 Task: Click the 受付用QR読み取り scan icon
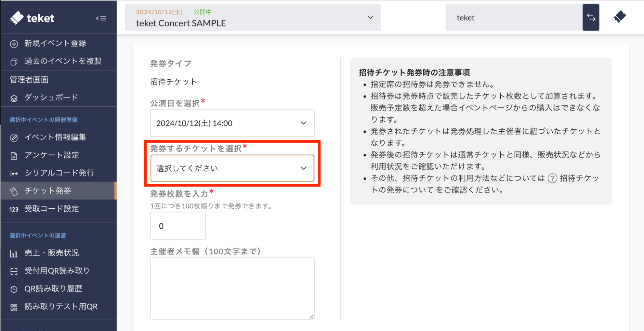click(x=14, y=271)
